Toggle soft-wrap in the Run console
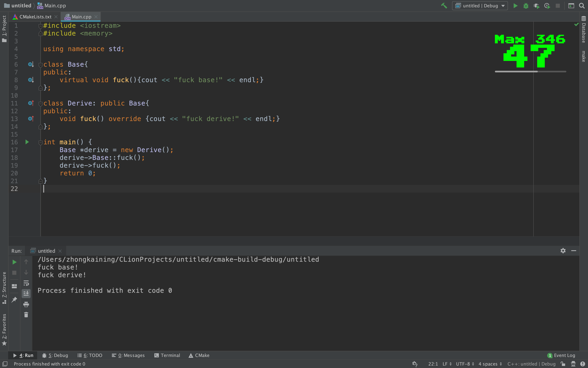The width and height of the screenshot is (588, 368). [26, 283]
